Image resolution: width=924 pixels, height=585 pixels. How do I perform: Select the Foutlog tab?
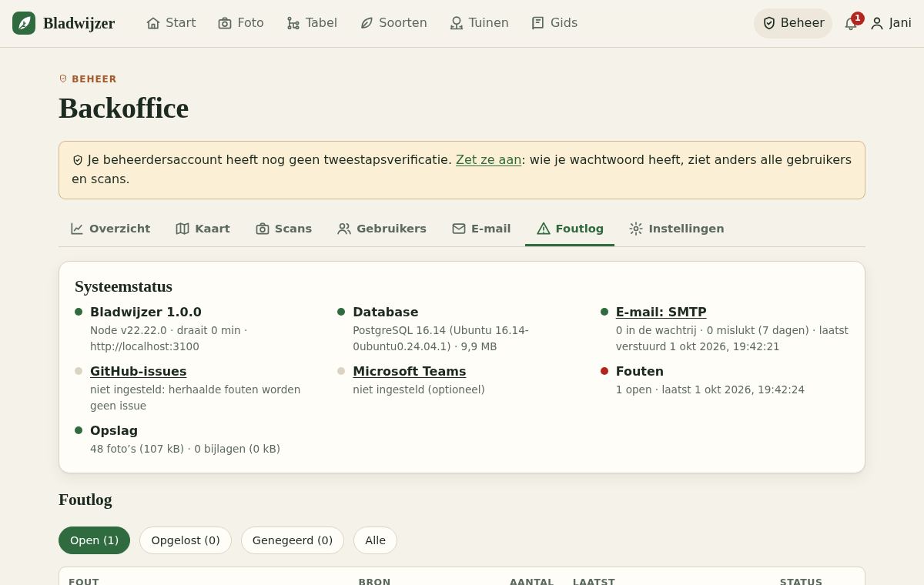(x=570, y=229)
